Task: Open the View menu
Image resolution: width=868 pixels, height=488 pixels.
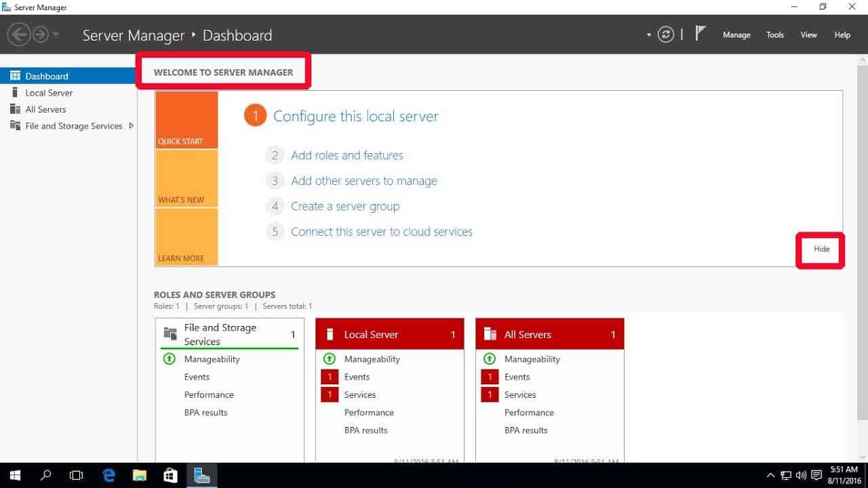Action: click(x=809, y=35)
